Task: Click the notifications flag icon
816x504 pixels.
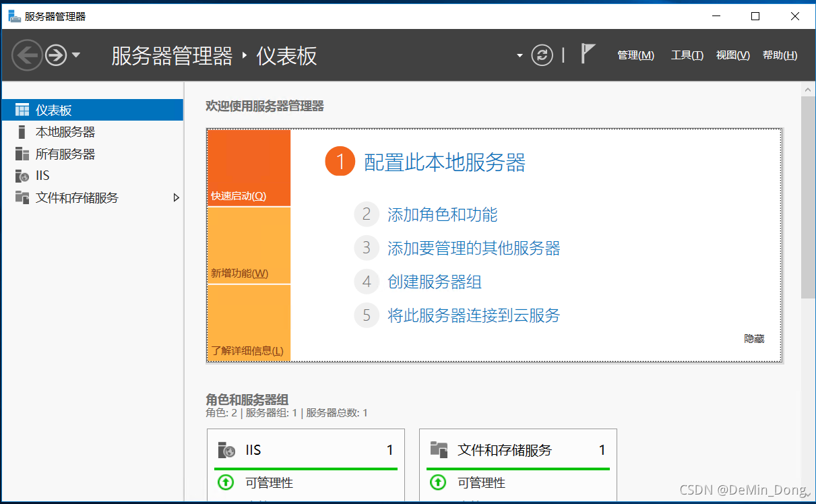Action: (x=588, y=54)
